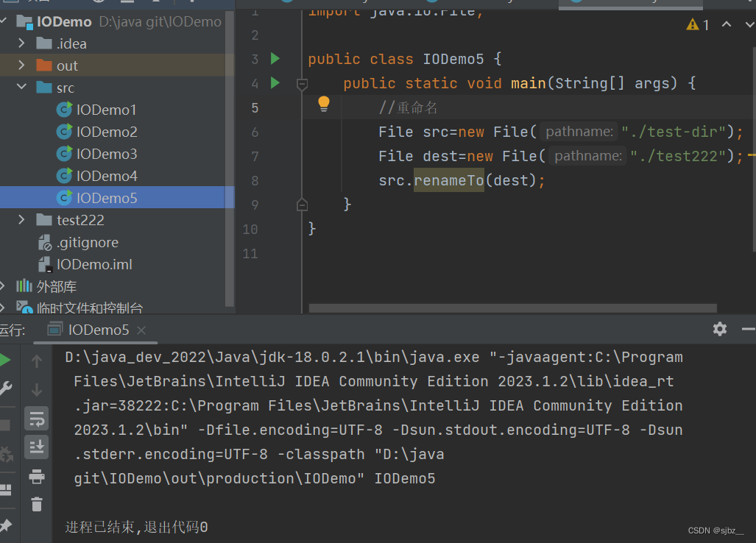Click the main method name in code

coord(529,83)
